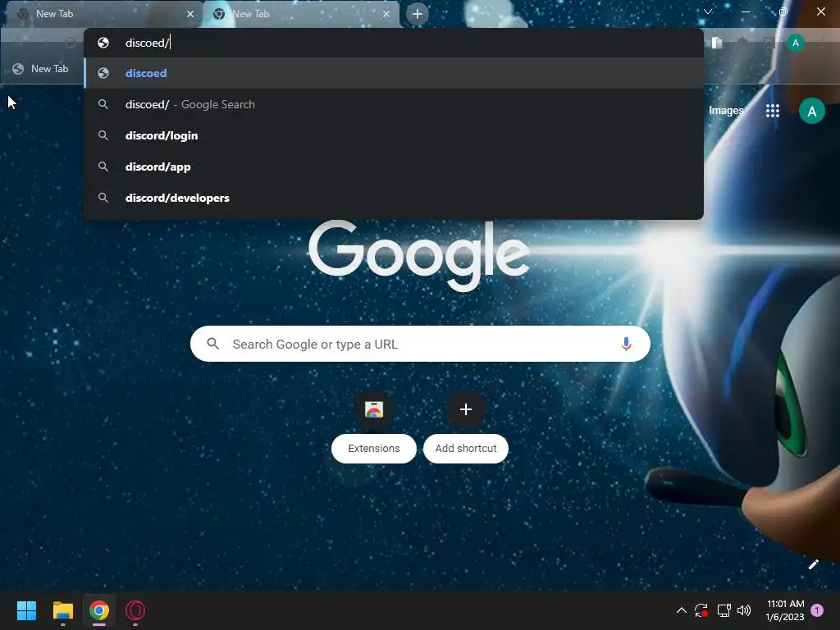Customize this page with pencil icon
The width and height of the screenshot is (840, 630).
813,564
